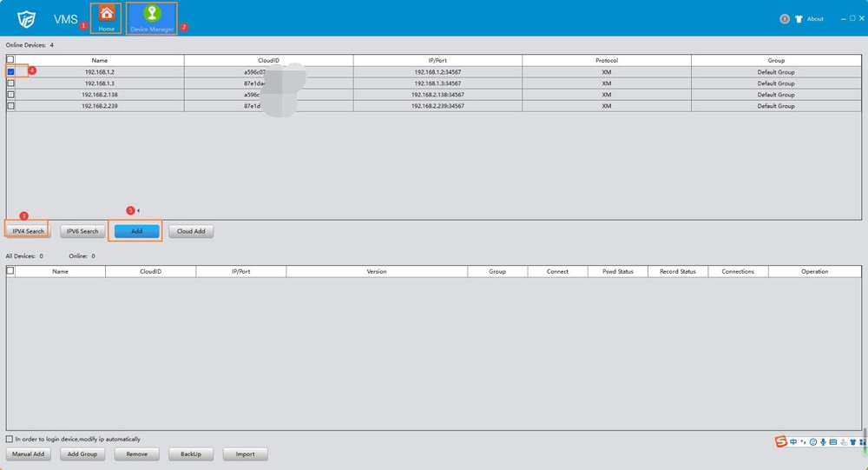This screenshot has height=470, width=868.
Task: Start an IPV4 Search
Action: tap(29, 231)
